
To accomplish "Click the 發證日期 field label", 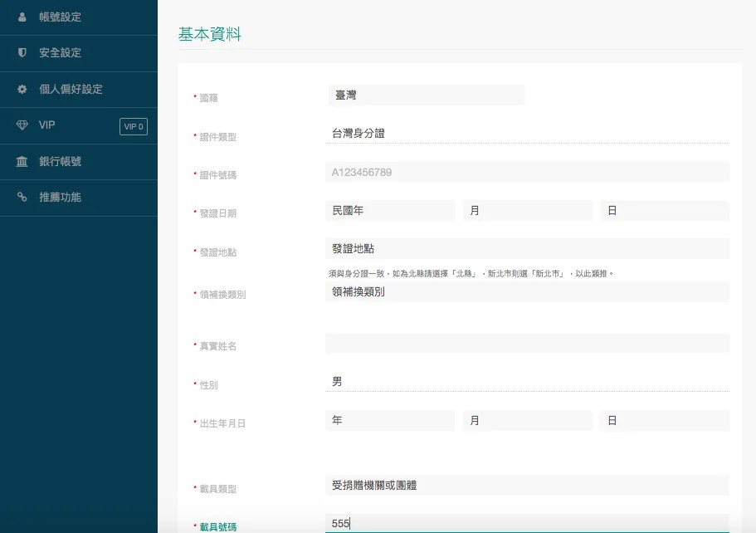I will coord(218,213).
